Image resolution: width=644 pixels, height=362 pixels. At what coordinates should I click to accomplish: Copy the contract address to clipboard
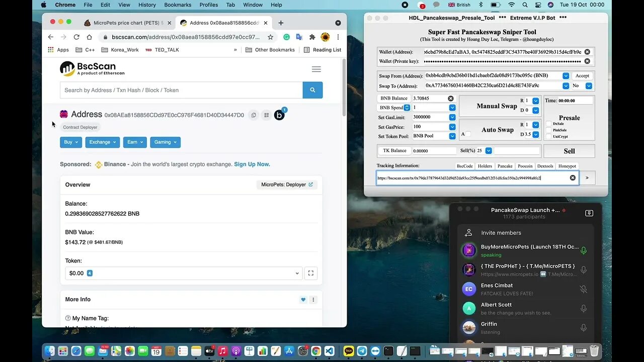[x=254, y=115]
